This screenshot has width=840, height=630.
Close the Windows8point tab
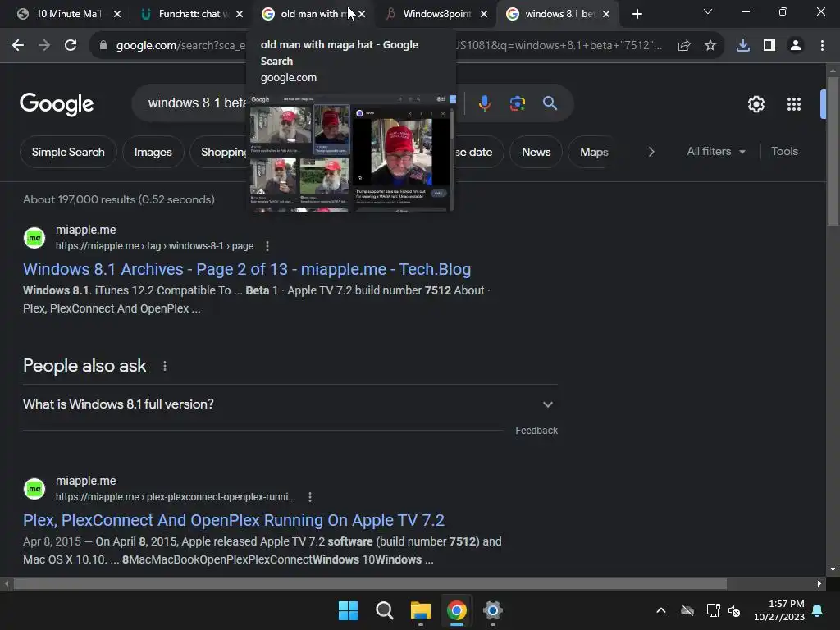(x=484, y=14)
